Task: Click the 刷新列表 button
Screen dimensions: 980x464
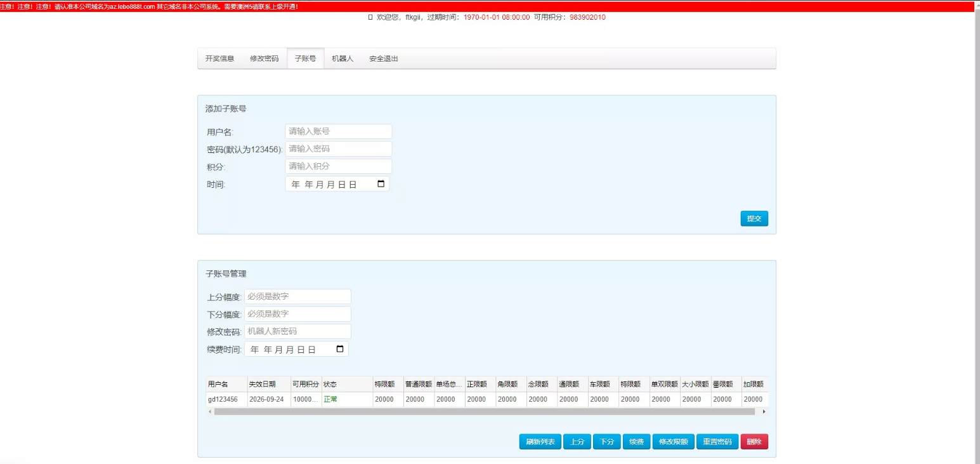Action: click(x=540, y=442)
